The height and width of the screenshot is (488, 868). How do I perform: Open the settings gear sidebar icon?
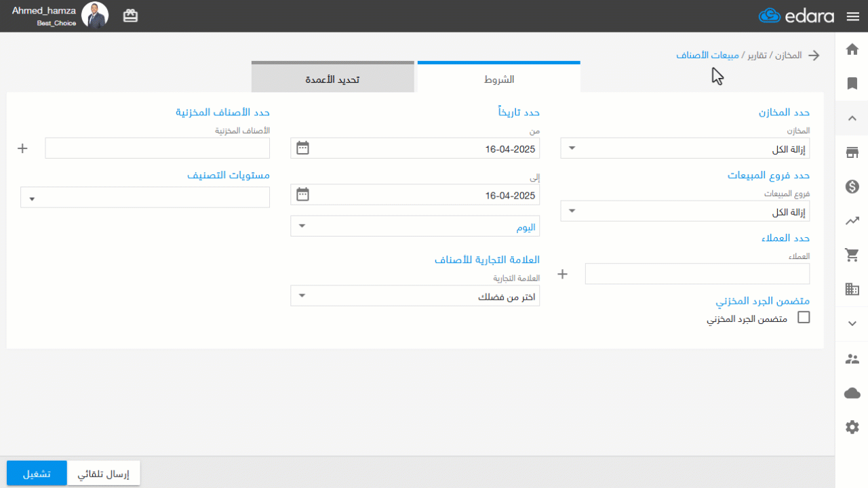852,427
